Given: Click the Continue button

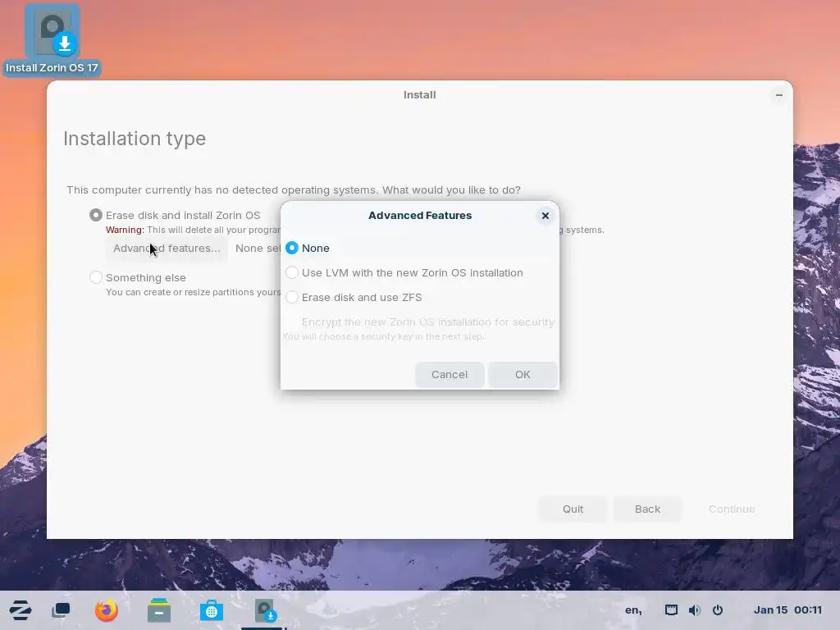Looking at the screenshot, I should click(731, 509).
